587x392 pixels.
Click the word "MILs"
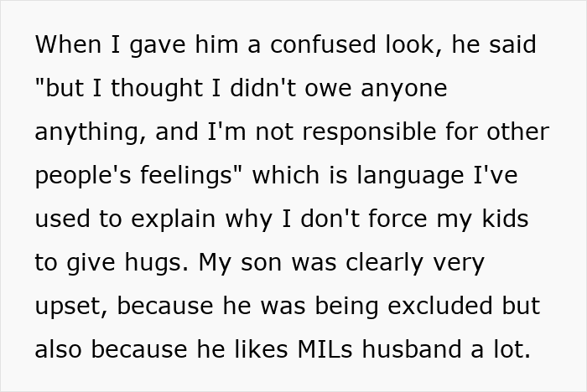pos(314,349)
